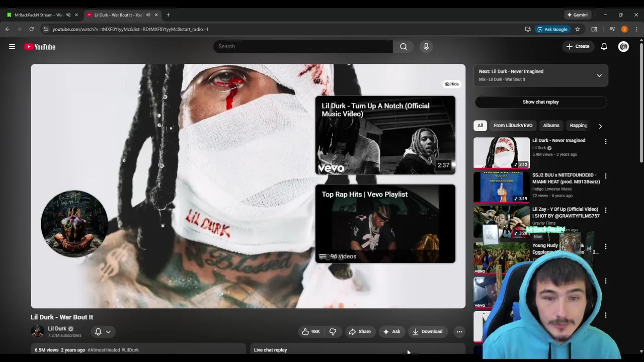Like the video with 98K thumbs-up
Viewport: 644px width, 362px height.
click(310, 332)
